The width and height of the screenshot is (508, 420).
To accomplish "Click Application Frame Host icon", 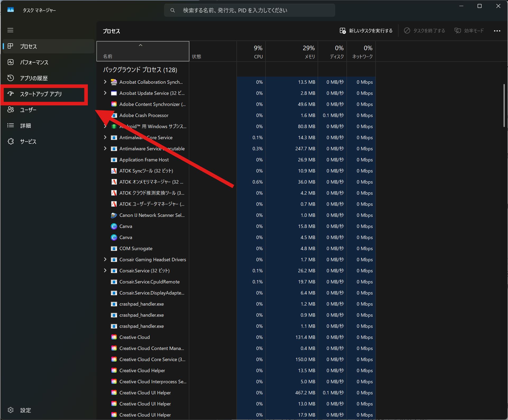I will [x=114, y=160].
